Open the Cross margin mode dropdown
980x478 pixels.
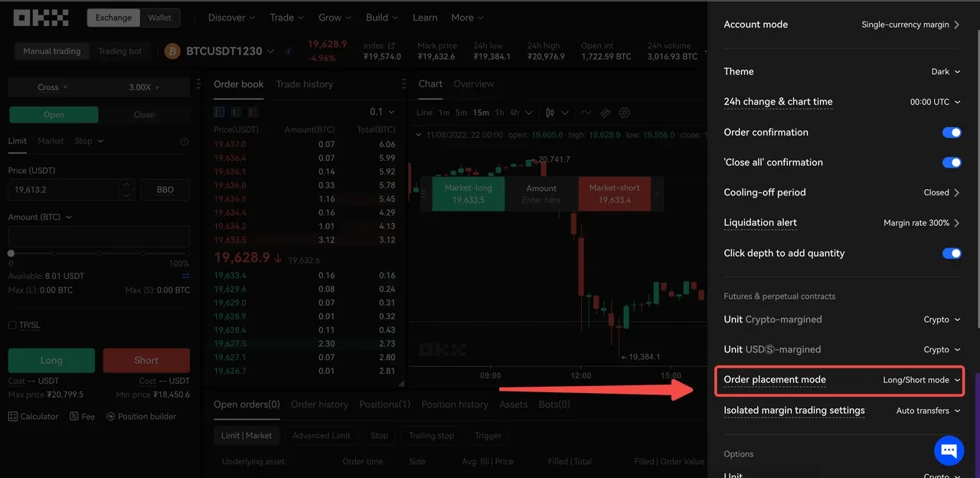pyautogui.click(x=52, y=87)
